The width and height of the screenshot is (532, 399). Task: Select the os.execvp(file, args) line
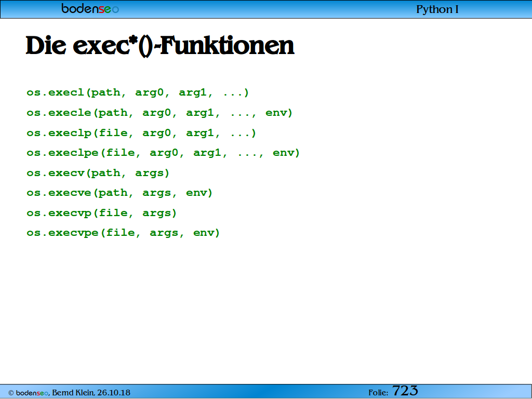(x=102, y=213)
